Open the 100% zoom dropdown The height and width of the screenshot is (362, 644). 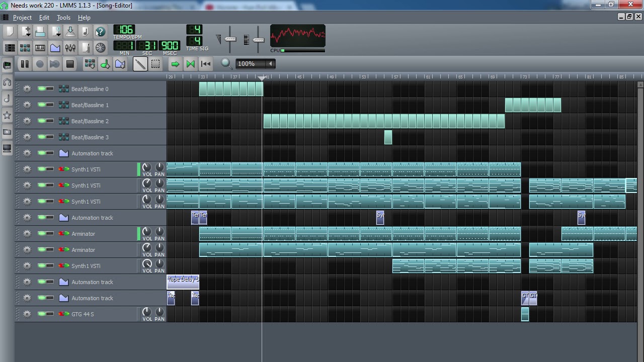point(255,64)
